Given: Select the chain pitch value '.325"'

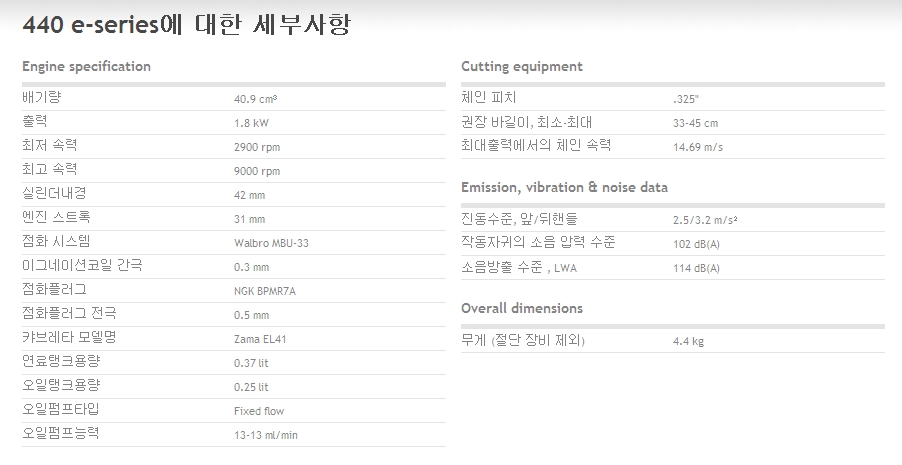Looking at the screenshot, I should [x=686, y=99].
